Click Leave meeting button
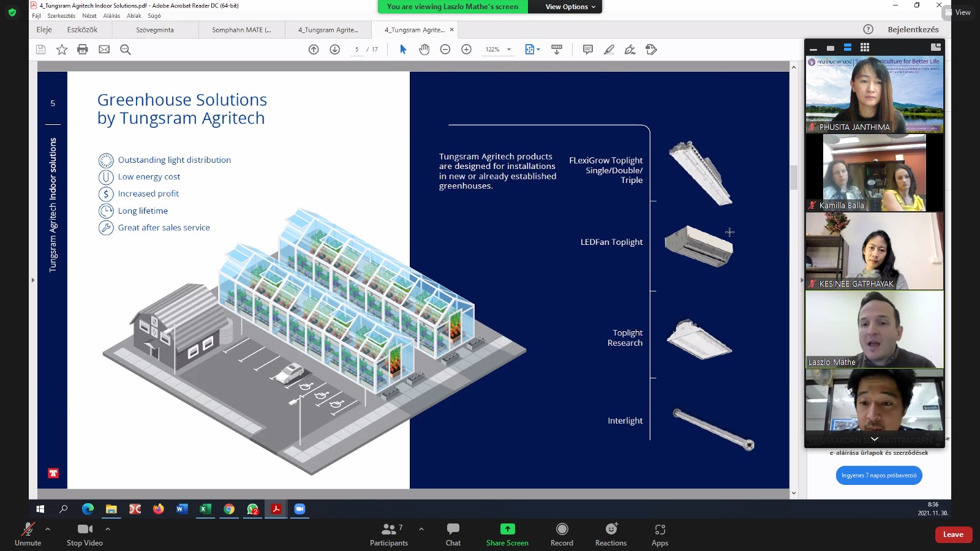The height and width of the screenshot is (551, 980). 953,534
